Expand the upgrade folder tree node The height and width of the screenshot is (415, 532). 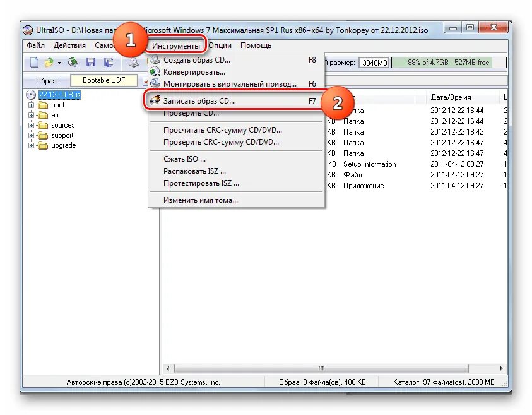(31, 146)
